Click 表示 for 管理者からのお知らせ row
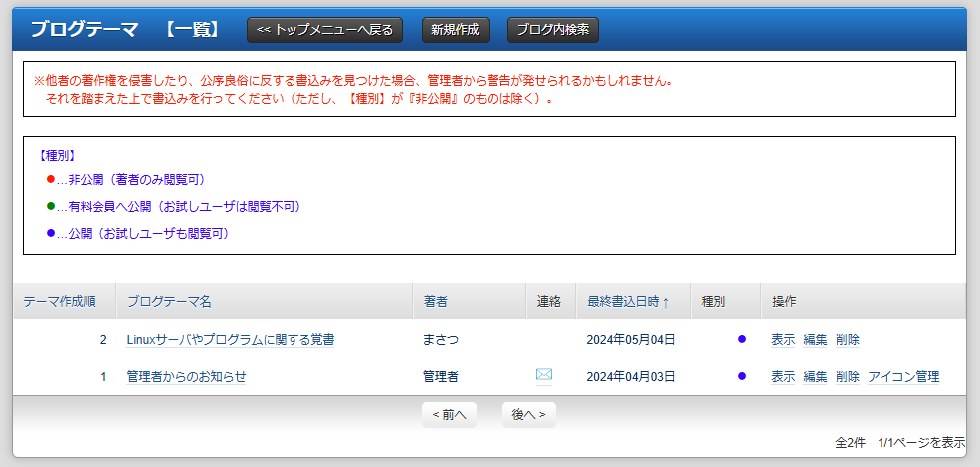Screen dimensions: 980x467 pos(783,376)
